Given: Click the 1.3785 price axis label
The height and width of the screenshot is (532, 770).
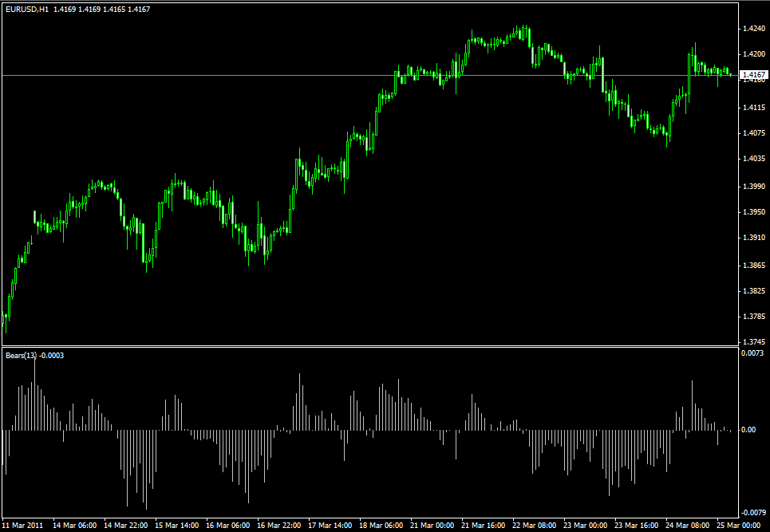Looking at the screenshot, I should coord(754,317).
